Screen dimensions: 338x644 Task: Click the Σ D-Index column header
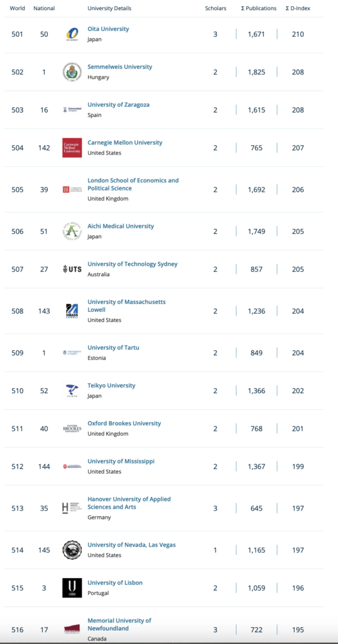298,8
